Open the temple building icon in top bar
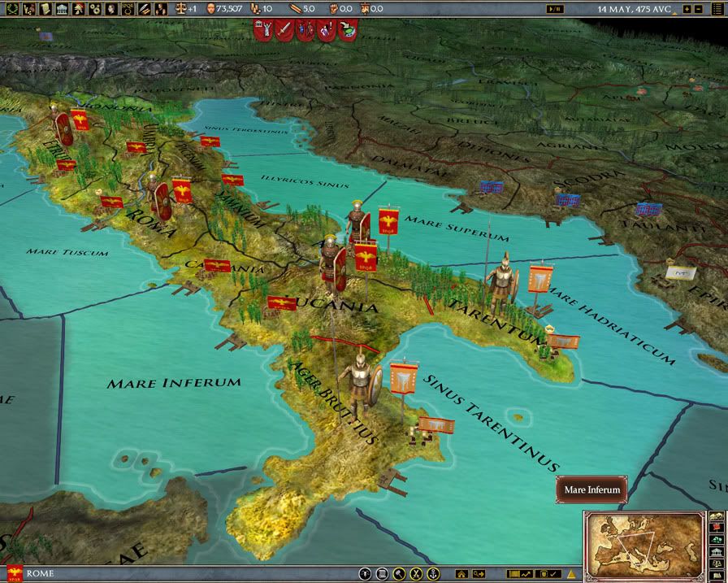The width and height of the screenshot is (728, 583). (63, 8)
